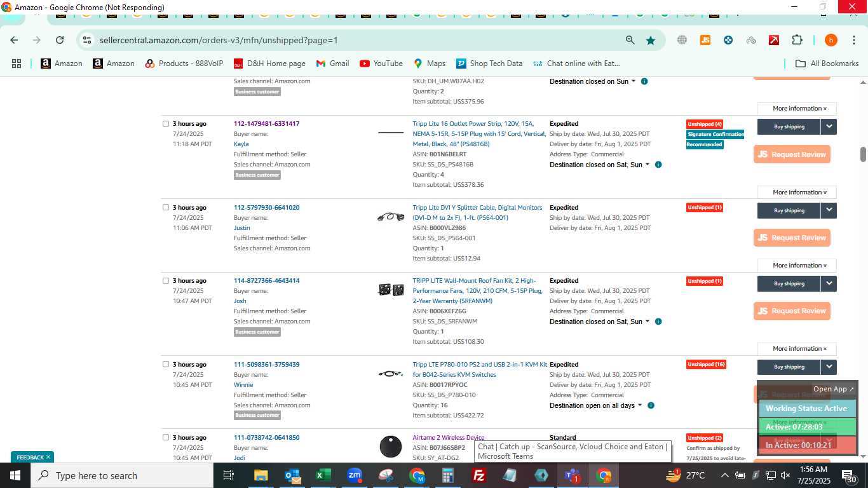Expand the 'Destination open on all days' dropdown
Viewport: 868px width, 488px height.
tap(596, 405)
